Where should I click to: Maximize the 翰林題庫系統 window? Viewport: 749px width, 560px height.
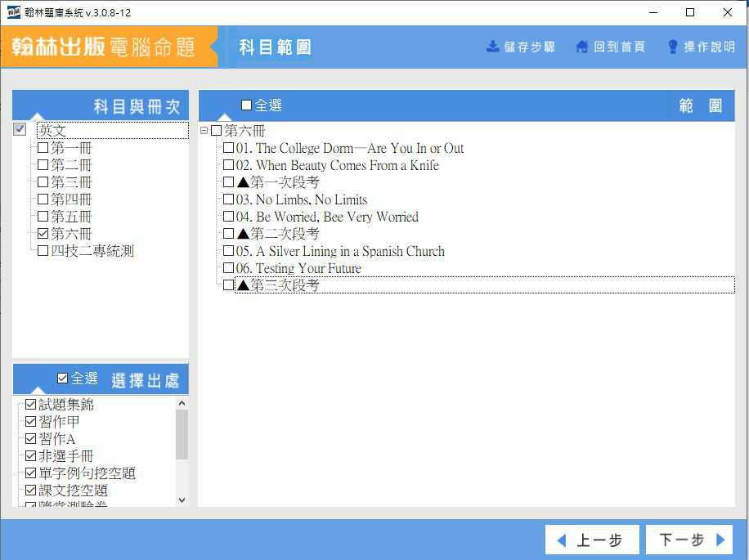tap(690, 12)
